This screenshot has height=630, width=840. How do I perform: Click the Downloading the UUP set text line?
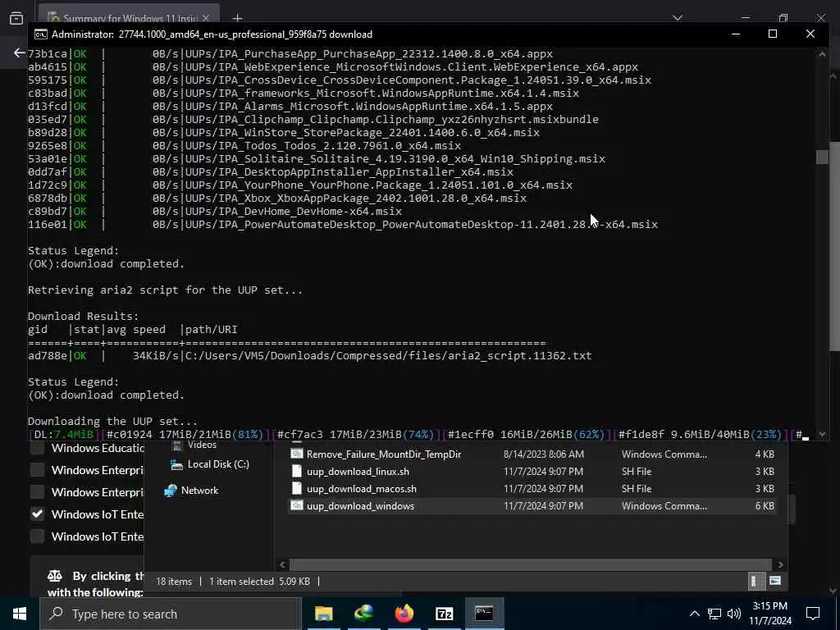coord(112,422)
